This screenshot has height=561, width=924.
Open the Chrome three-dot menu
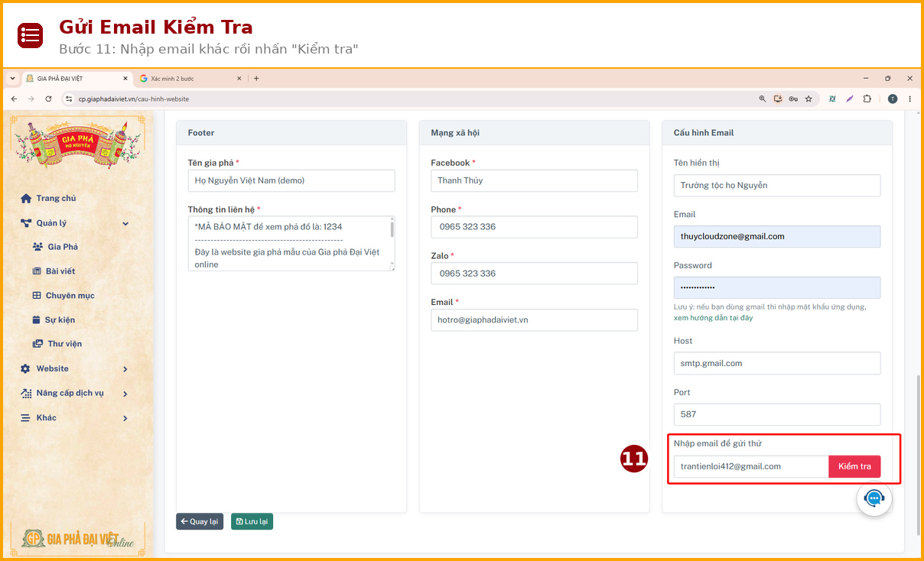(x=909, y=99)
